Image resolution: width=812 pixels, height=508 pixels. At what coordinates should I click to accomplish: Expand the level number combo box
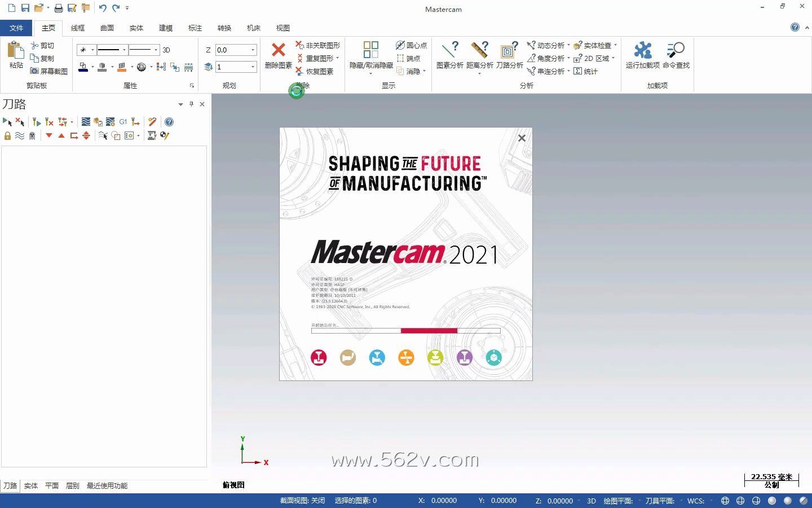pos(253,67)
